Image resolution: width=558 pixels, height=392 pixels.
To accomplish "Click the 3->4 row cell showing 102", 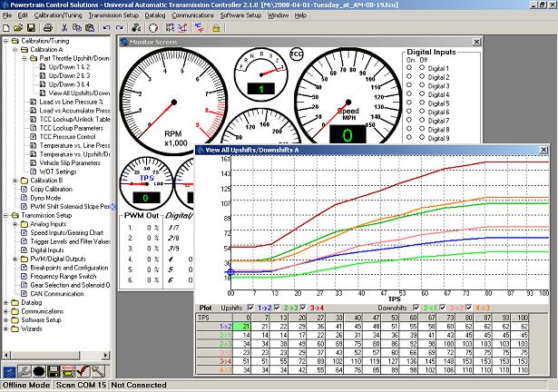I will click(x=335, y=361).
